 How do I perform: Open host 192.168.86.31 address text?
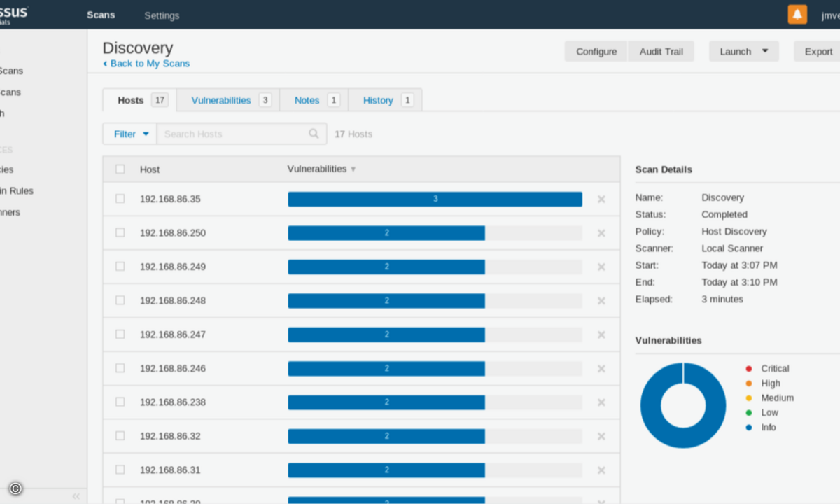(x=170, y=470)
